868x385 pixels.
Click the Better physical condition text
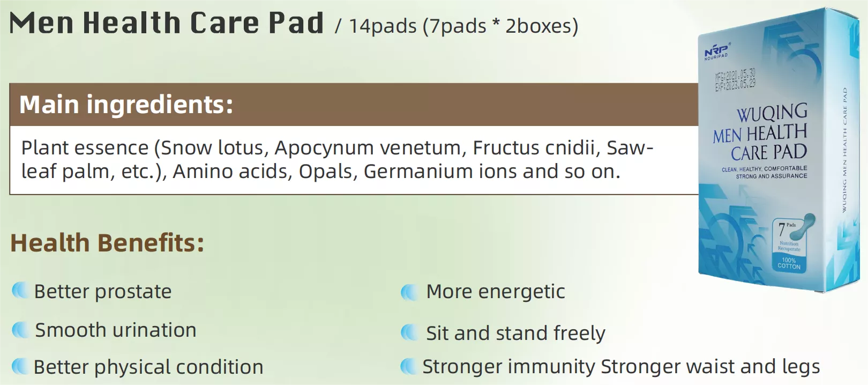[x=148, y=367]
